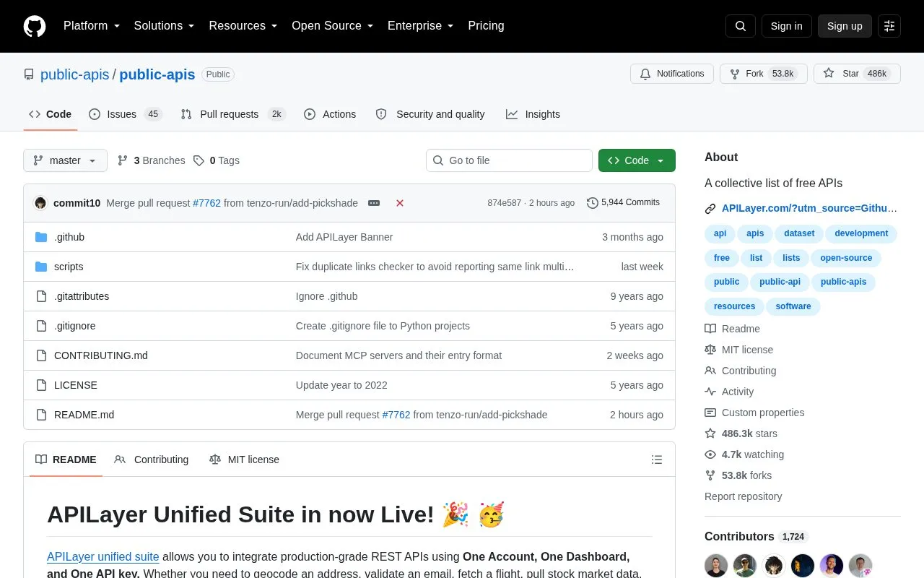Select the Contributing tab in README panel
Viewport: 924px width, 578px height.
pyautogui.click(x=152, y=460)
